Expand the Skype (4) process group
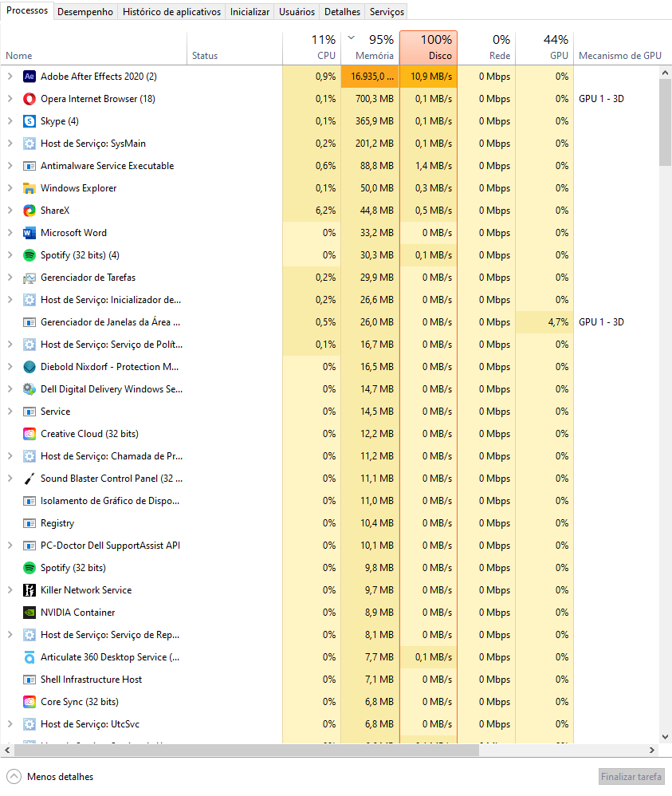The height and width of the screenshot is (796, 672). coord(10,121)
